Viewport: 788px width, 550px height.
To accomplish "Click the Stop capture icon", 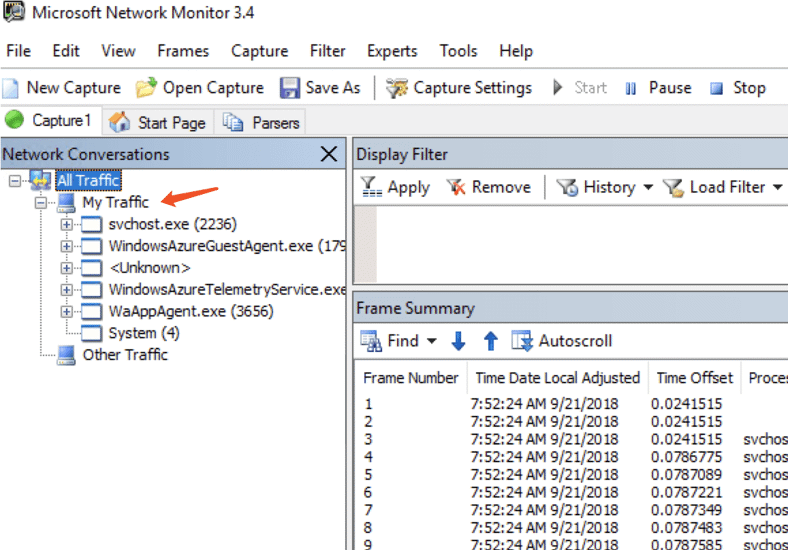I will [716, 88].
